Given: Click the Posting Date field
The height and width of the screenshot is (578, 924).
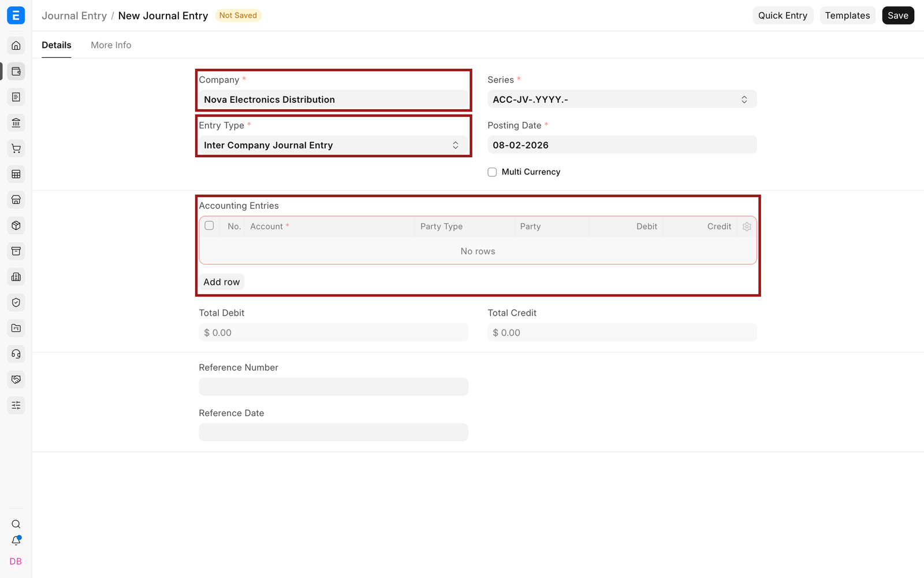Looking at the screenshot, I should (622, 145).
